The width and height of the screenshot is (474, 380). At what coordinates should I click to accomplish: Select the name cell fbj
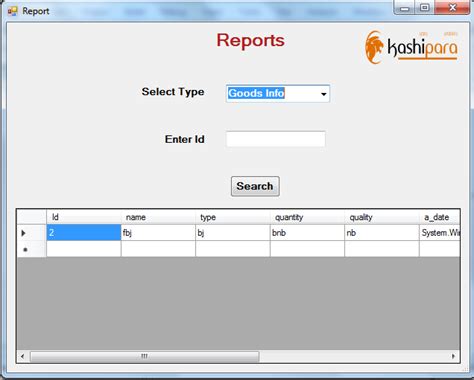158,233
